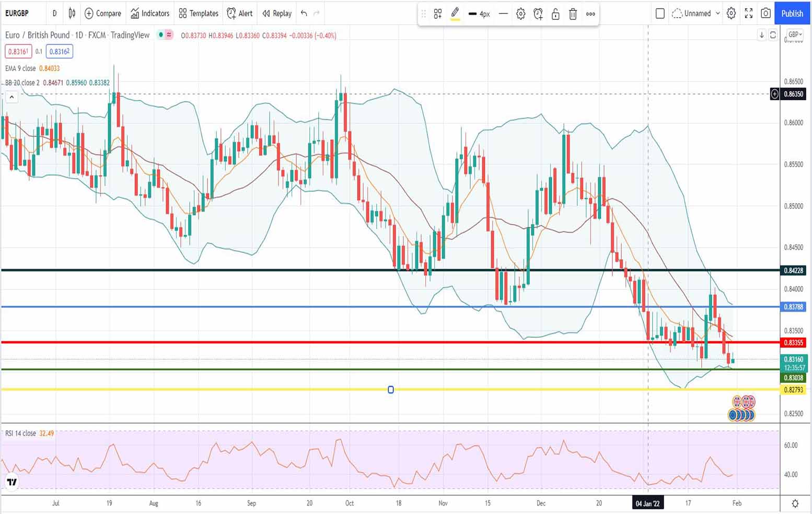The width and height of the screenshot is (812, 514).
Task: Open the D timeframe interval menu
Action: click(x=54, y=13)
